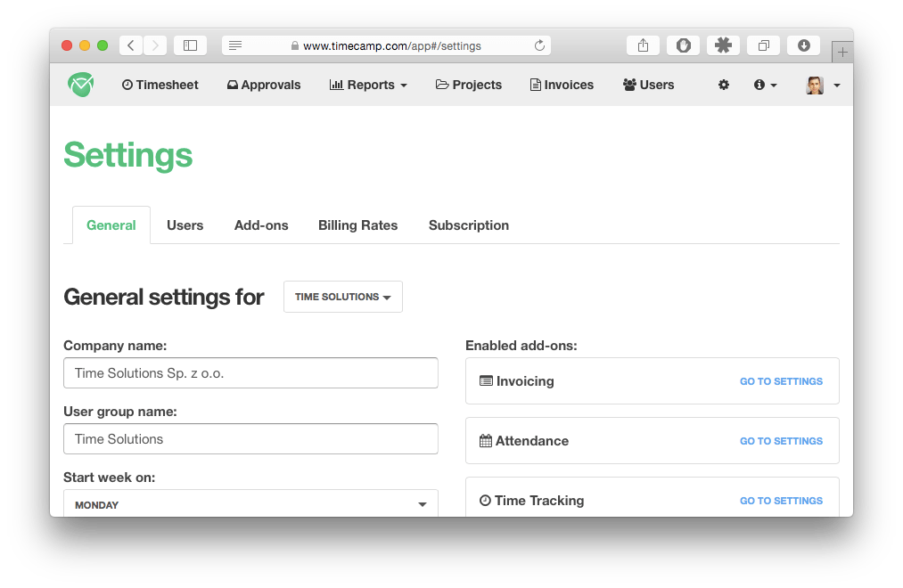Click the Enabled add-ons label
This screenshot has width=903, height=588.
[521, 345]
